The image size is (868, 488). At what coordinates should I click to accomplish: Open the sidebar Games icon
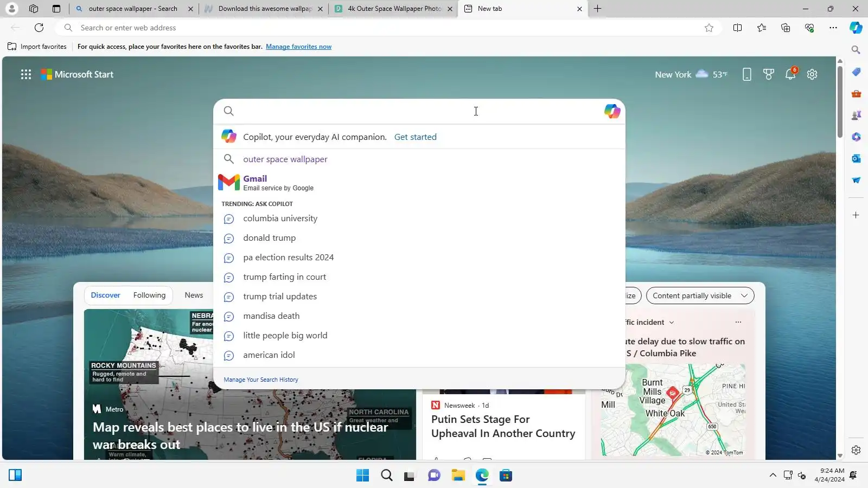click(856, 115)
